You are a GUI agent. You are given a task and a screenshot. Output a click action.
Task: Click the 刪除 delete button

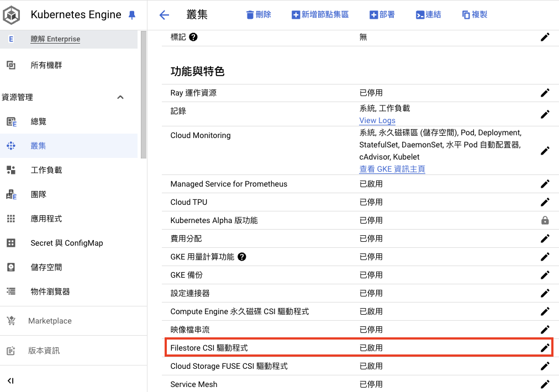(x=259, y=14)
